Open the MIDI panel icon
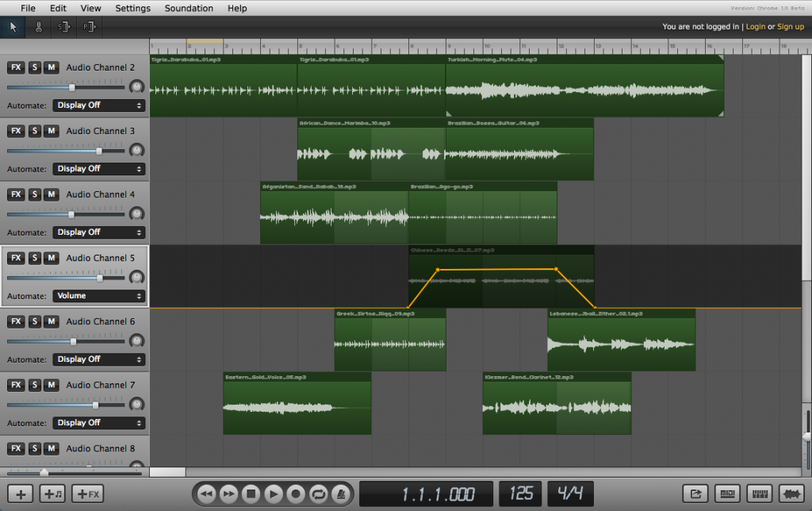Screen dimensions: 812x511 [726, 494]
